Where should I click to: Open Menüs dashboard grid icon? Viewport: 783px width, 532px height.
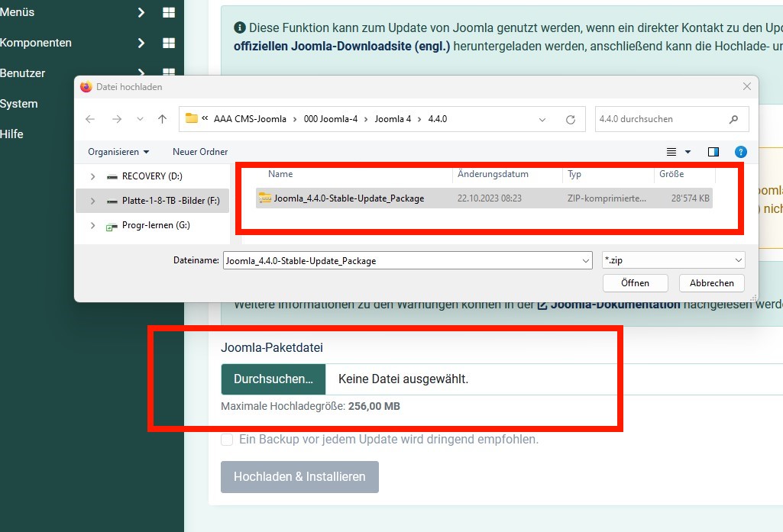(169, 12)
